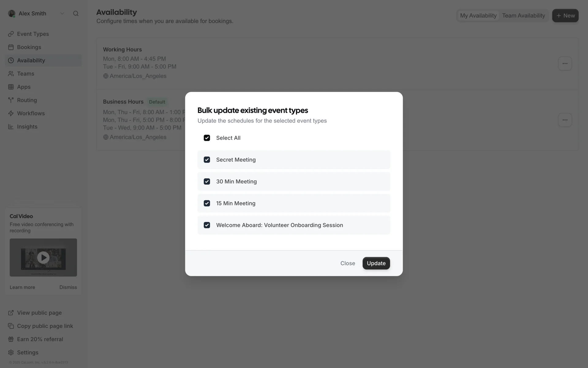Viewport: 588px width, 368px height.
Task: Open the Bookings calendar icon
Action: tap(11, 47)
